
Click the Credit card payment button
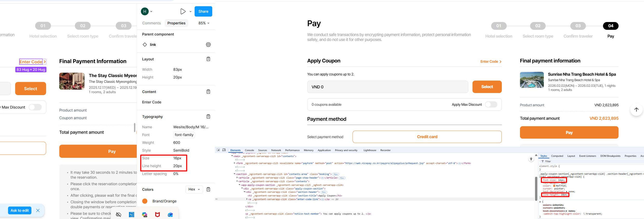point(427,137)
